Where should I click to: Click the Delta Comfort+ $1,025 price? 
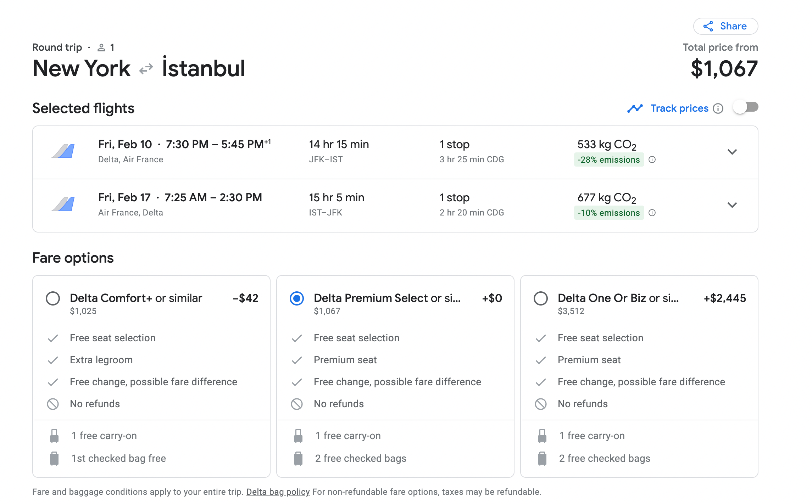(83, 311)
